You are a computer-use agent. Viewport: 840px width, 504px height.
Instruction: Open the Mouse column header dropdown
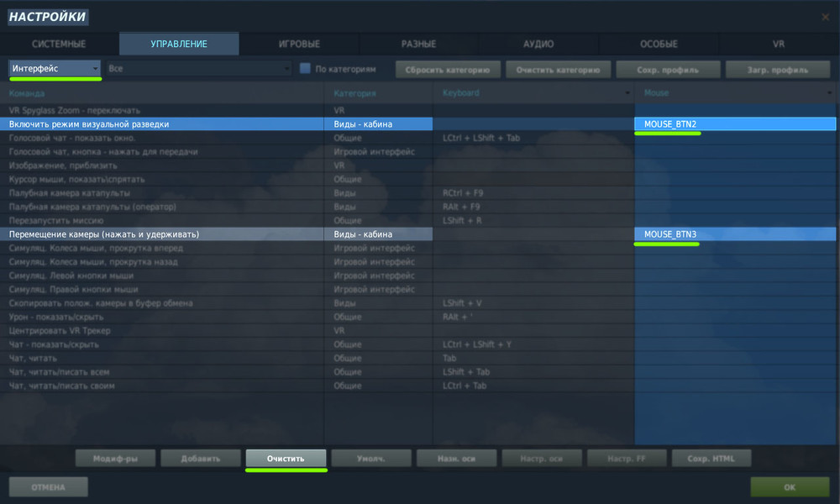coord(830,92)
